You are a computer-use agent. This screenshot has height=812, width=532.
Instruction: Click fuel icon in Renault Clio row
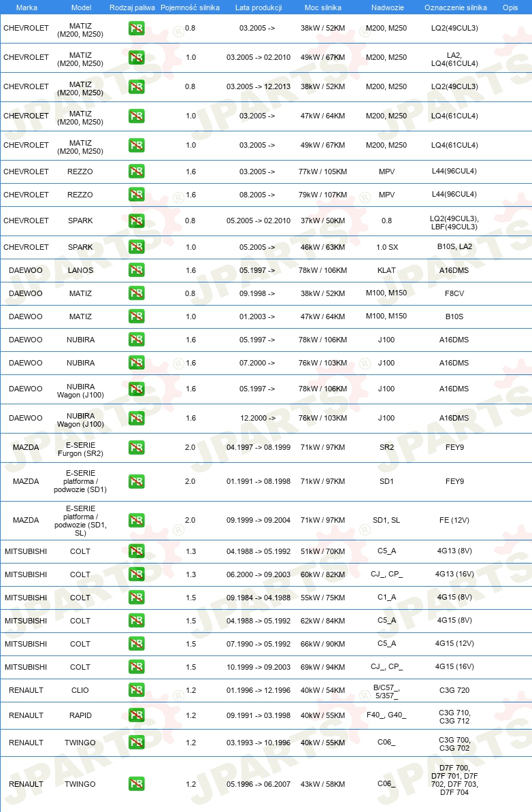pos(137,690)
